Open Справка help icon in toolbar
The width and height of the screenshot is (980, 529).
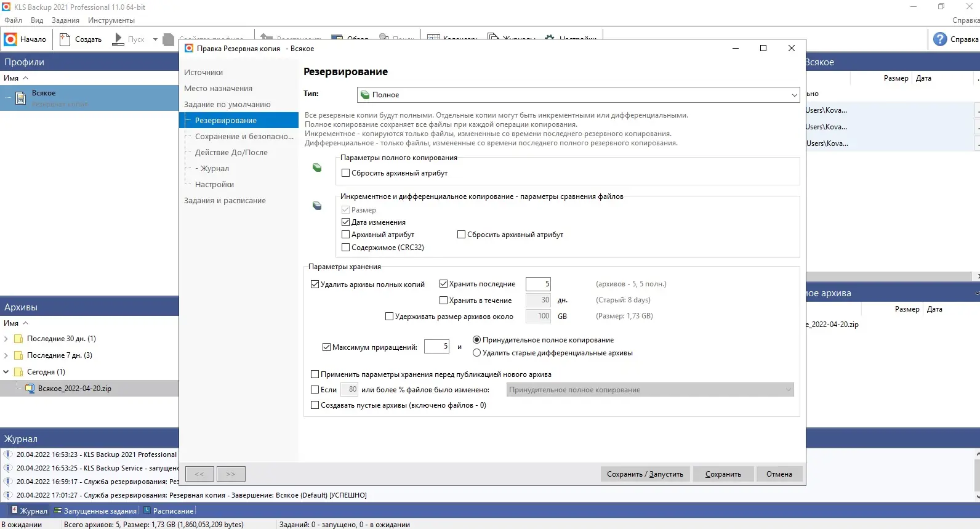940,39
